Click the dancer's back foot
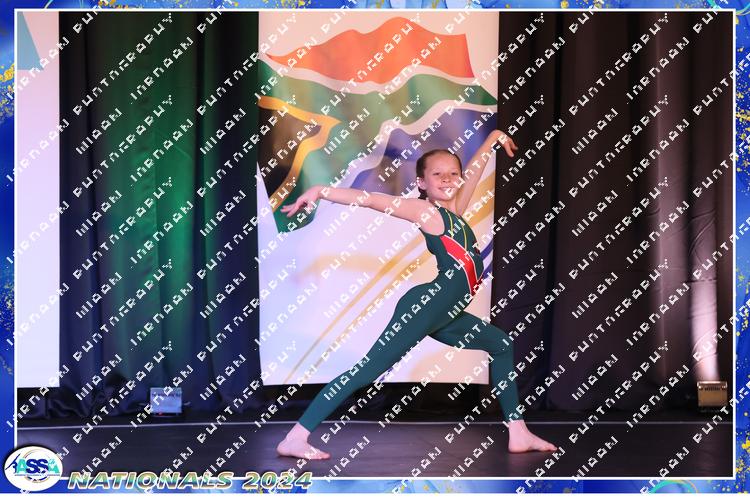 tap(530, 440)
